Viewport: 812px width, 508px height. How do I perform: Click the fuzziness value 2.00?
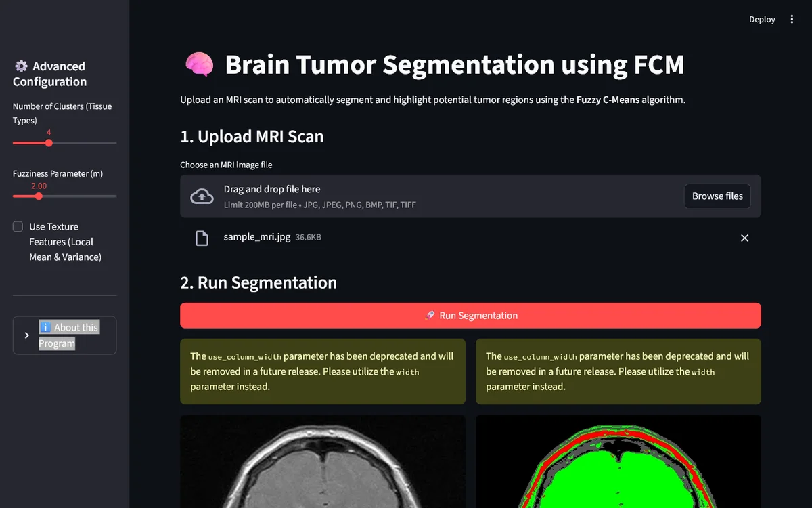pyautogui.click(x=39, y=186)
